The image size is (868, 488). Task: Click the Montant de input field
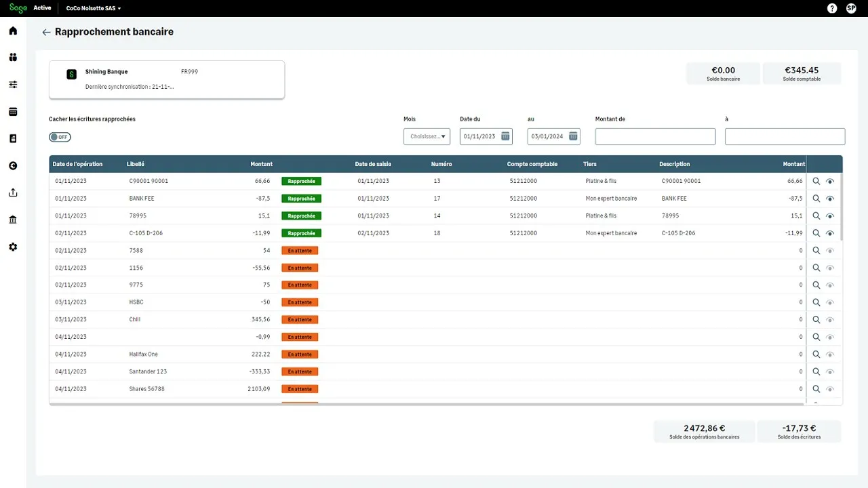point(655,136)
